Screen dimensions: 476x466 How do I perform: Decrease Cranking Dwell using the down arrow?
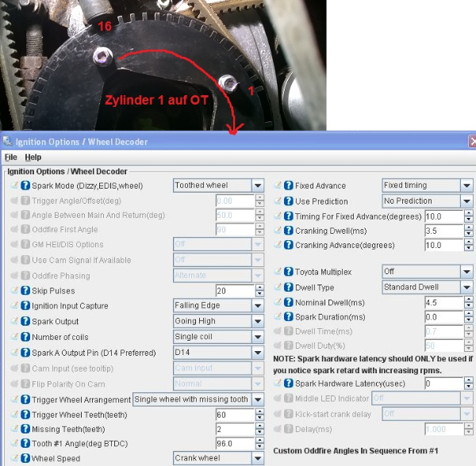pos(468,234)
